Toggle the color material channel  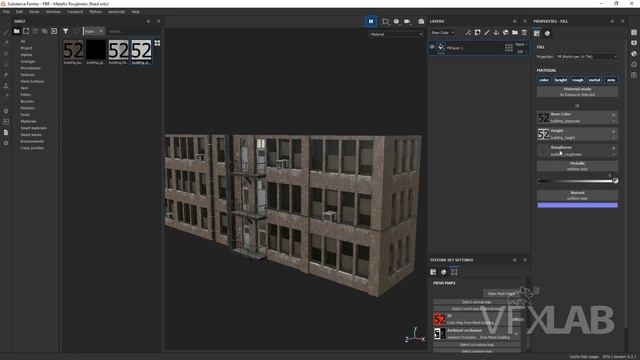tap(544, 80)
